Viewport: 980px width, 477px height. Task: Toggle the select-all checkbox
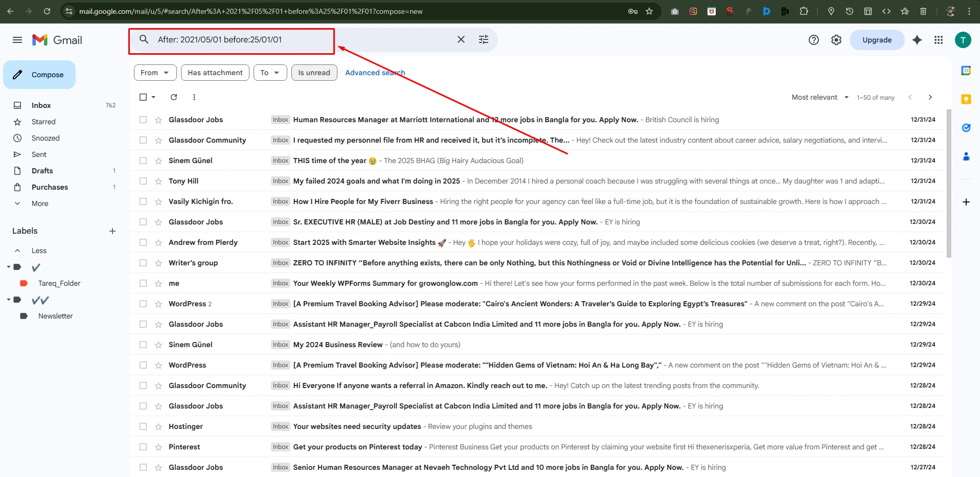(x=143, y=97)
